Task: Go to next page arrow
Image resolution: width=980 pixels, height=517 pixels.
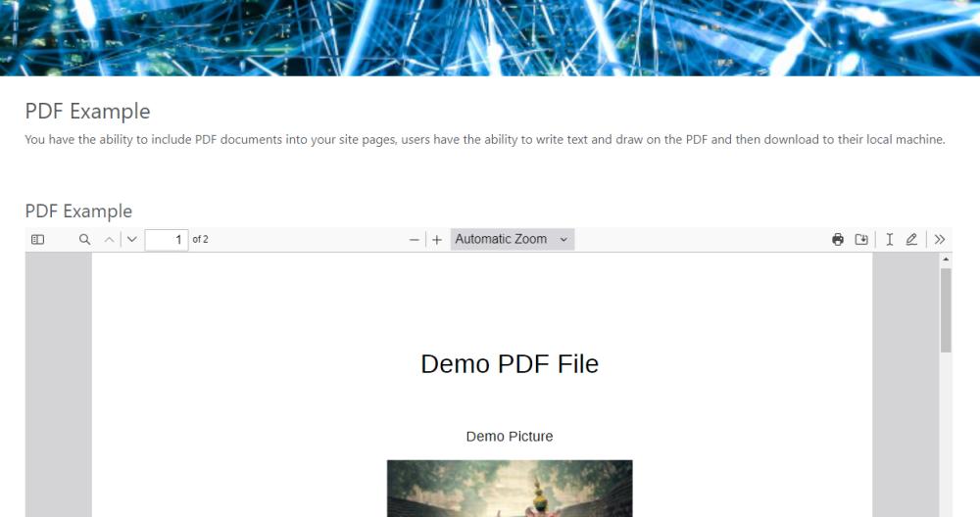Action: (x=132, y=239)
